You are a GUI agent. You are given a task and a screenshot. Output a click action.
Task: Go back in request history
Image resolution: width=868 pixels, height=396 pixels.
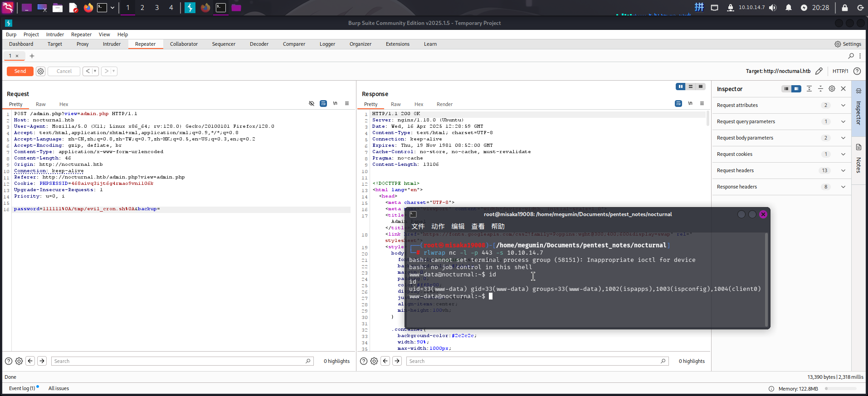(88, 71)
